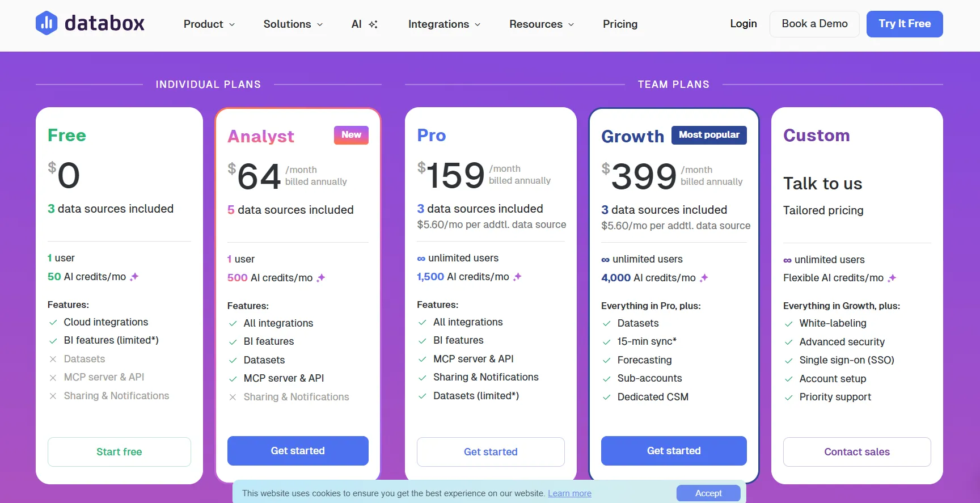Click the Databox logo icon
Screen dimensions: 980x503
click(x=47, y=23)
